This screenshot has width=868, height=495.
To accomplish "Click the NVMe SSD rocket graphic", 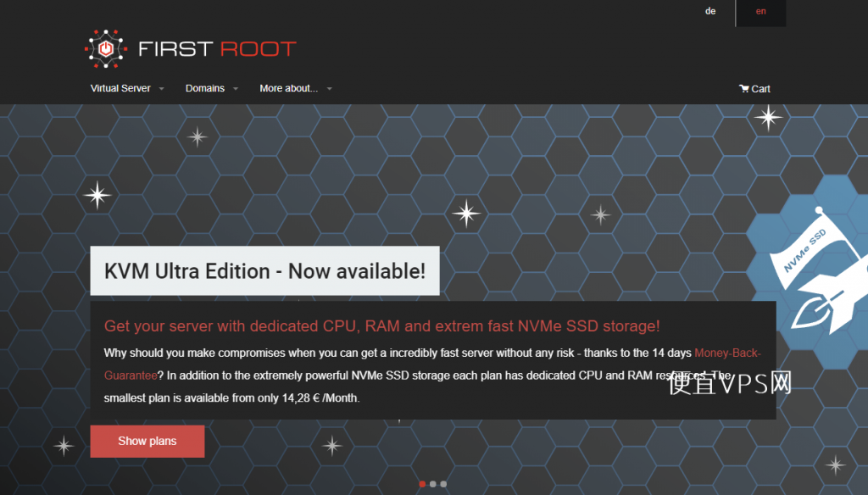I will click(820, 271).
